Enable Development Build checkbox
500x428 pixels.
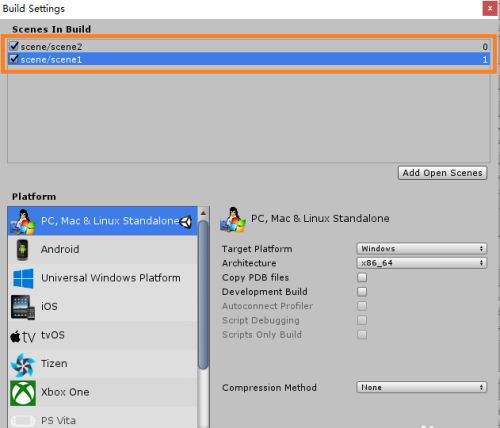pos(362,292)
